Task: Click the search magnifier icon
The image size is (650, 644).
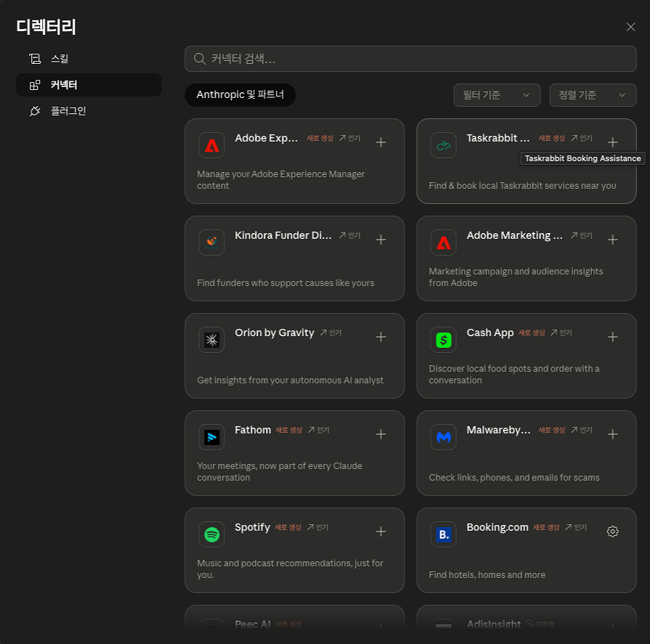Action: tap(200, 59)
